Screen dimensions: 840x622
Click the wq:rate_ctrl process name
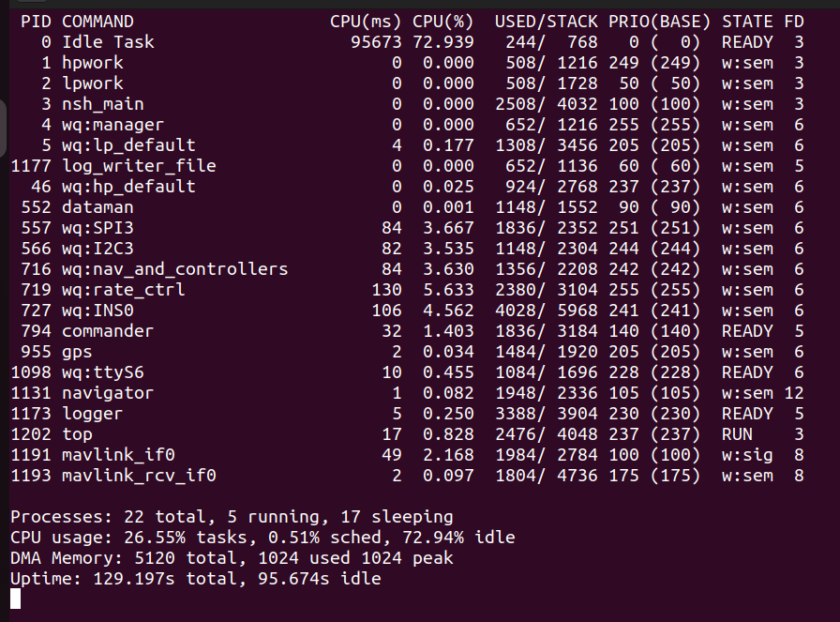(123, 289)
